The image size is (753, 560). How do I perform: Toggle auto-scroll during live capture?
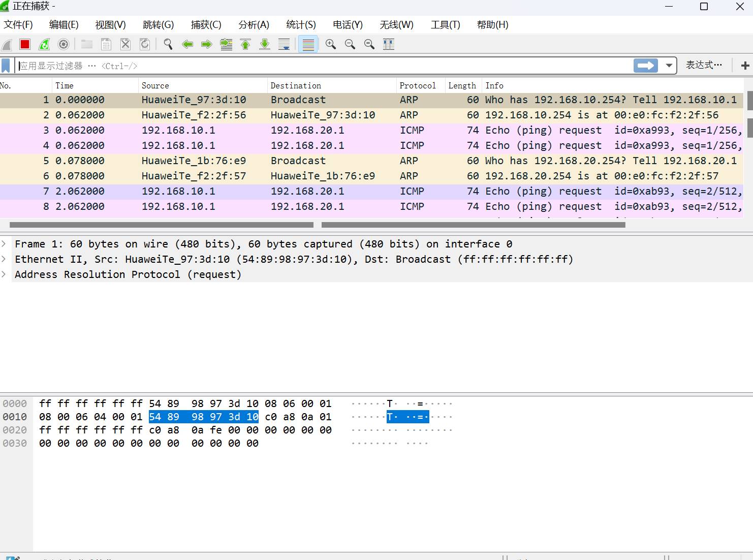click(x=284, y=45)
